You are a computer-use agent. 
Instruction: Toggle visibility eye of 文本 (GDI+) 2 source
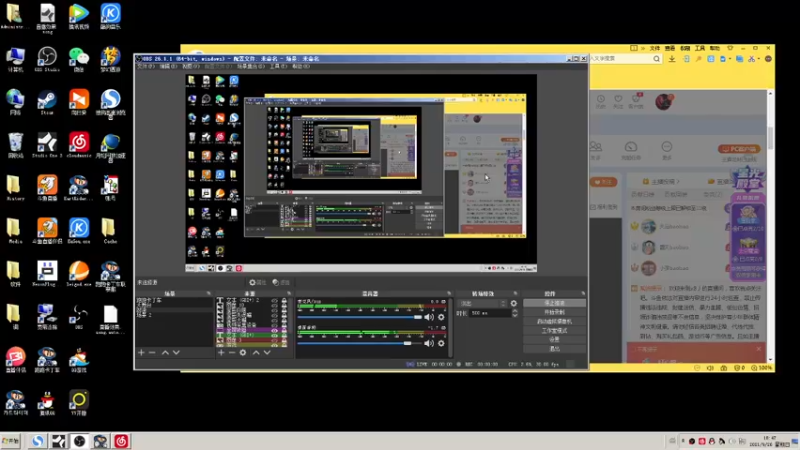(274, 301)
